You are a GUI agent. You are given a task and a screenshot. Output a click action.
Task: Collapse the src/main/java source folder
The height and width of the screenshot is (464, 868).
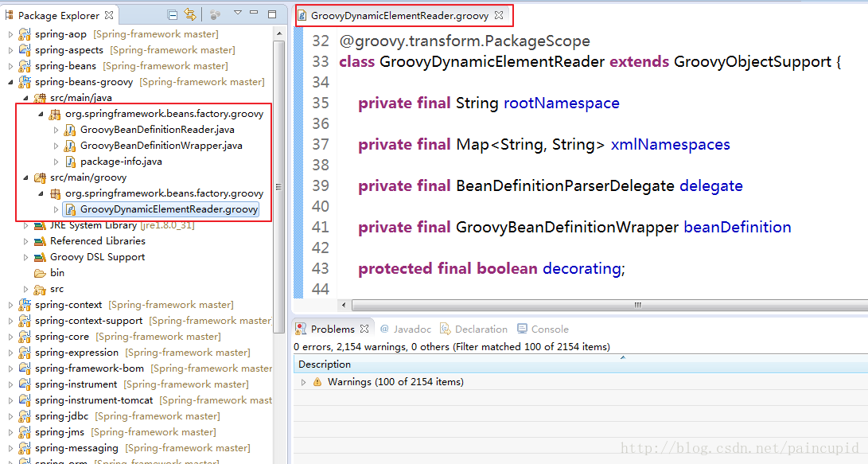point(25,98)
